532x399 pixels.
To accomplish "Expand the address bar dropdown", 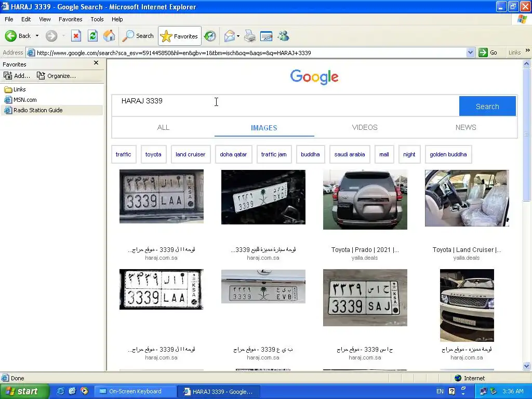I will tap(470, 52).
